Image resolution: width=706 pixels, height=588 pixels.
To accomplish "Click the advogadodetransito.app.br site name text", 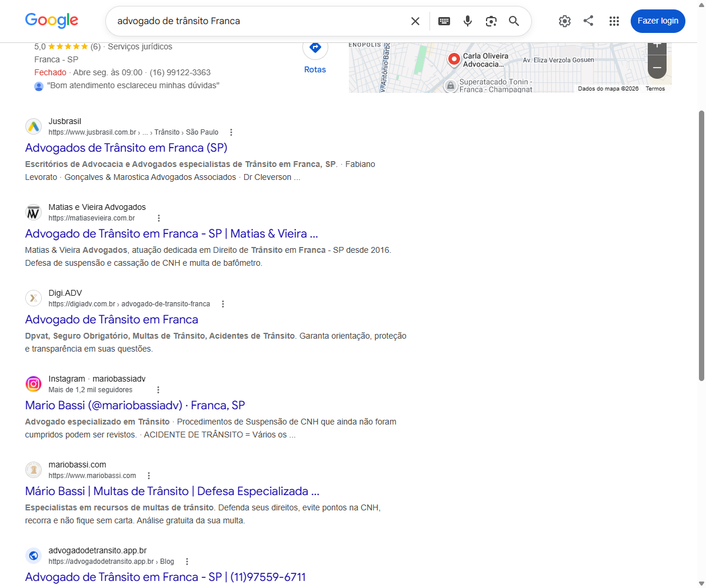I will coord(98,550).
